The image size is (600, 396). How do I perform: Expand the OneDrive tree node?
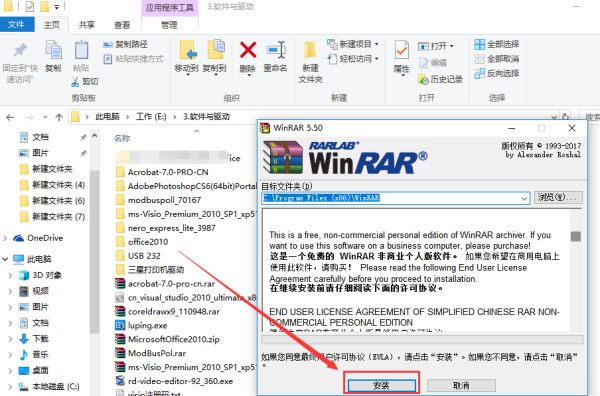tap(5, 238)
